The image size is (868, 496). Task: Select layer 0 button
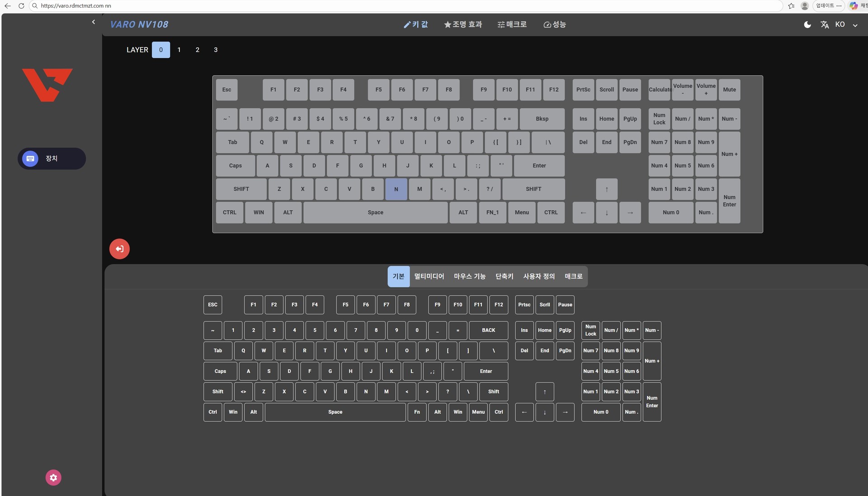click(x=161, y=50)
